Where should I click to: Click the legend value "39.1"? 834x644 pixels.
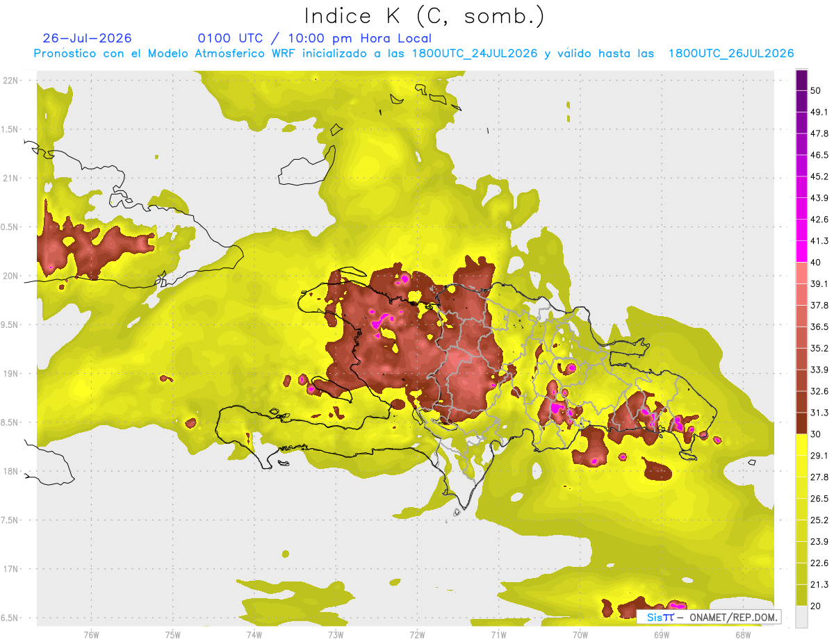point(819,284)
